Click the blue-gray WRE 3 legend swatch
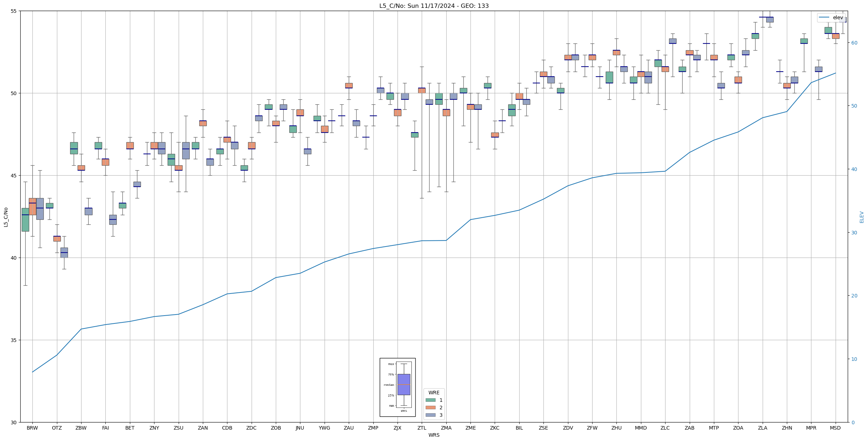 [x=430, y=415]
